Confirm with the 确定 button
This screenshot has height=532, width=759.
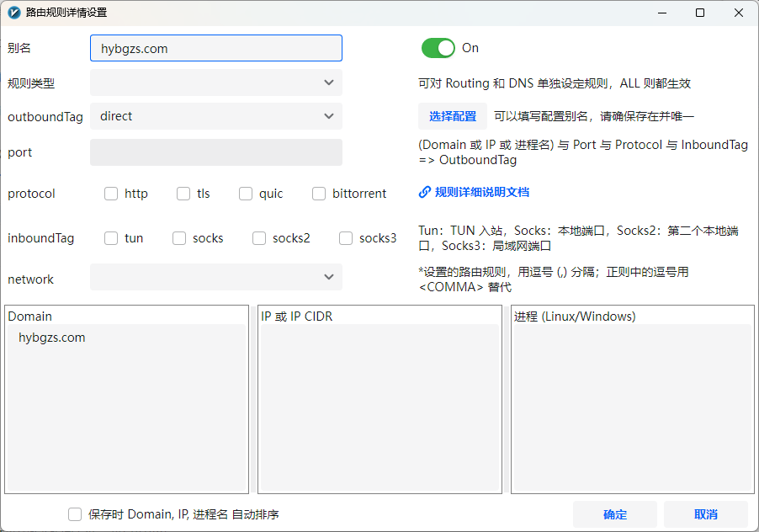pos(615,514)
